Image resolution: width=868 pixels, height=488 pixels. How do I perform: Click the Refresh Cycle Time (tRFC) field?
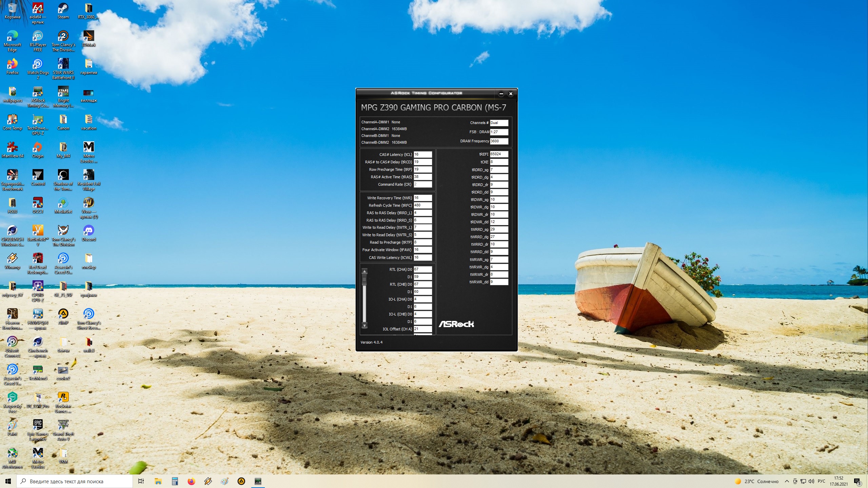pyautogui.click(x=422, y=205)
